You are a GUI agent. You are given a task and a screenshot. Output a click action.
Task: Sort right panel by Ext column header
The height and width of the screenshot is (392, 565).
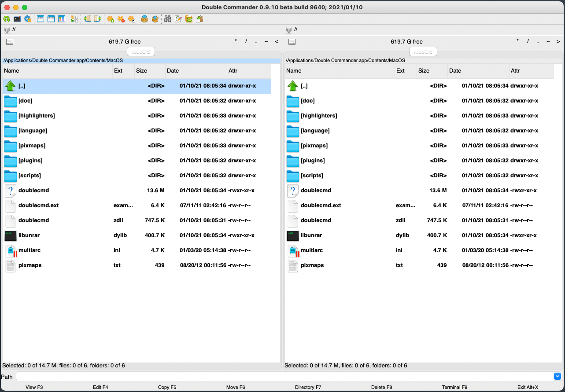click(406, 71)
